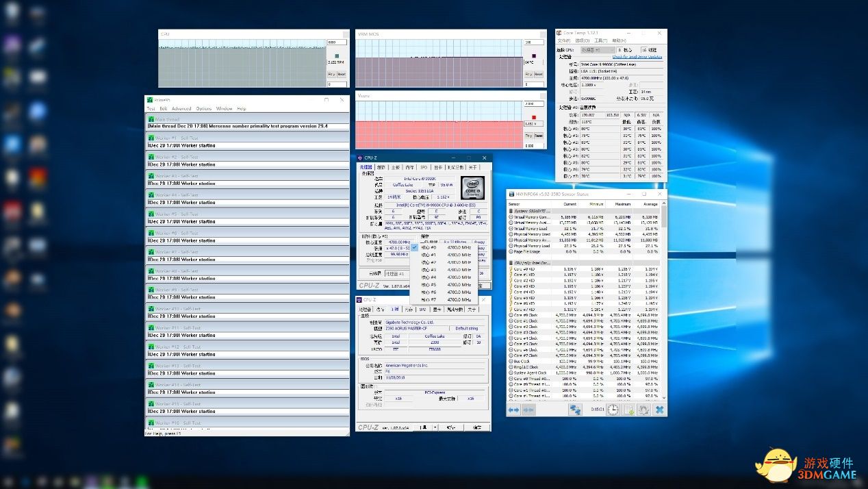Open CPU-Z tools dropdown arrow at bottom
This screenshot has height=489, width=868.
[435, 427]
